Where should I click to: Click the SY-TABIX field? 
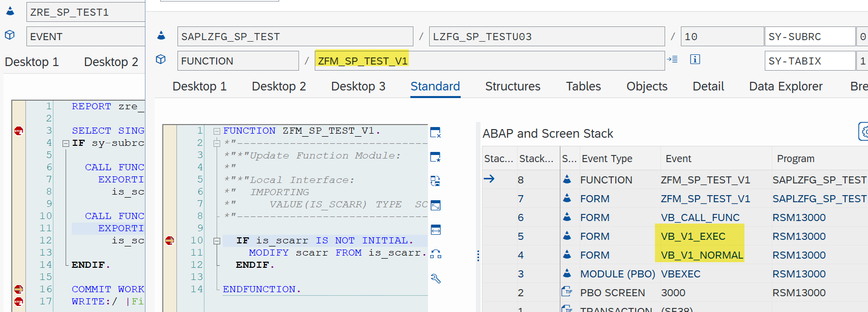(x=810, y=61)
